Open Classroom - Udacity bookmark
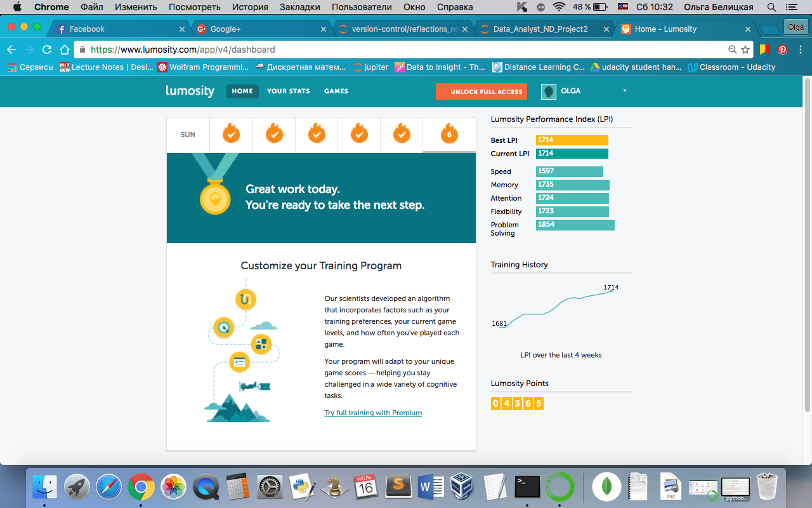Screen dimensions: 812x508 click(731, 67)
